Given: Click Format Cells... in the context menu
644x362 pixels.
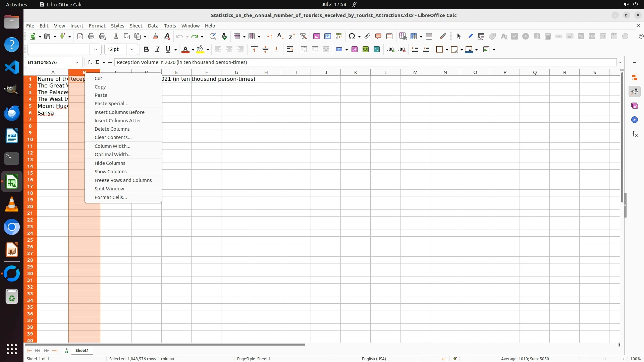Looking at the screenshot, I should point(111,197).
